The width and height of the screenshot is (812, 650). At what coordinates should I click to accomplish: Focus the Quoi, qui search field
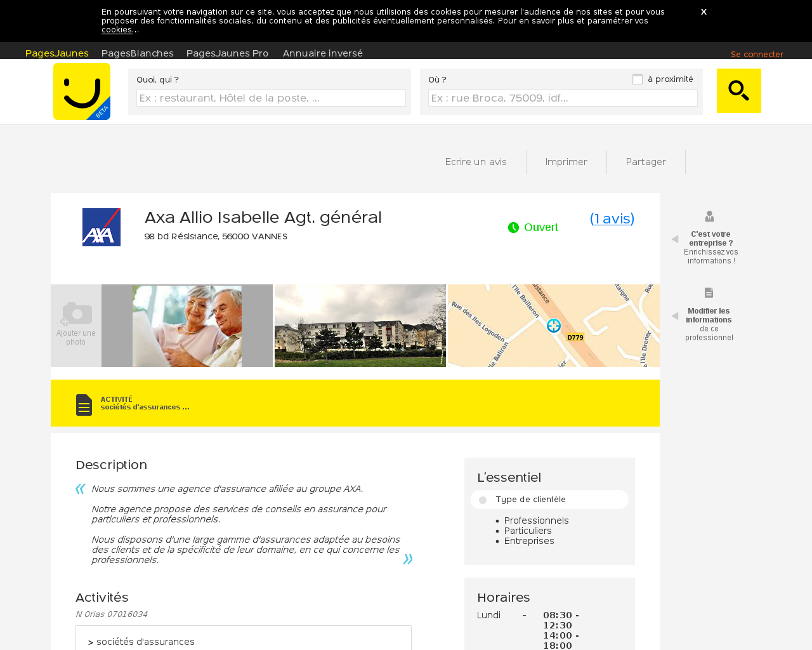(x=271, y=98)
